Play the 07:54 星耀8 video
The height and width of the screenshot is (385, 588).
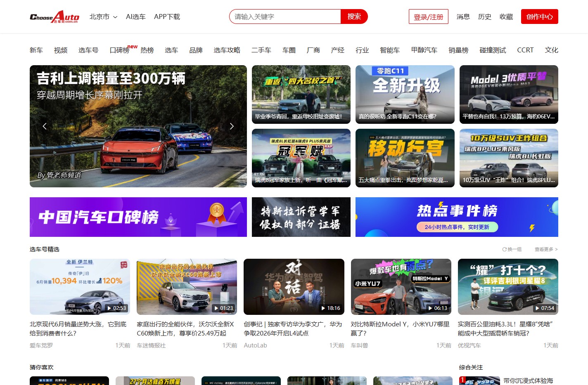click(x=508, y=287)
